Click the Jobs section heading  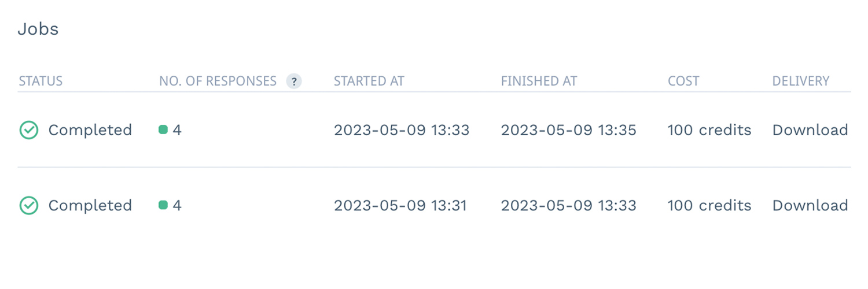tap(38, 29)
